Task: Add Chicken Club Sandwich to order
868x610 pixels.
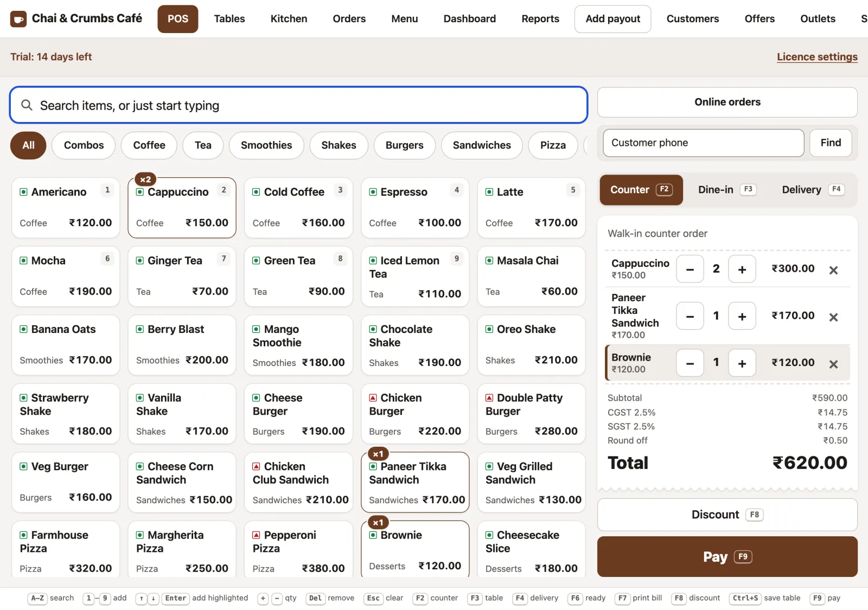Action: [298, 483]
